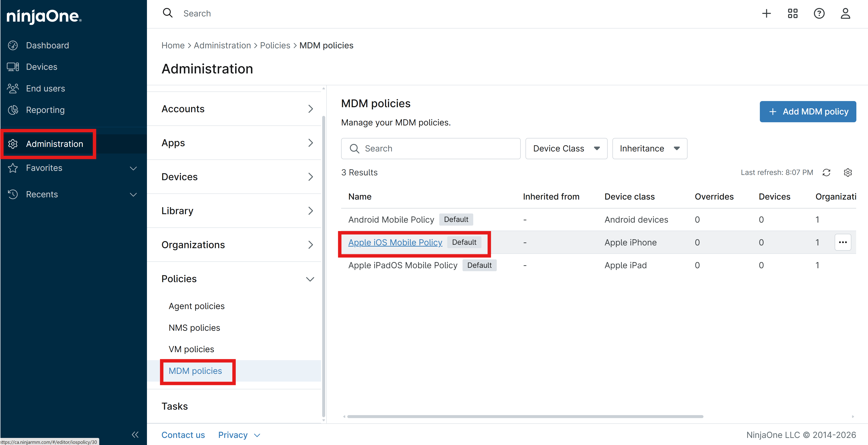Expand the Organizations category

(234, 245)
